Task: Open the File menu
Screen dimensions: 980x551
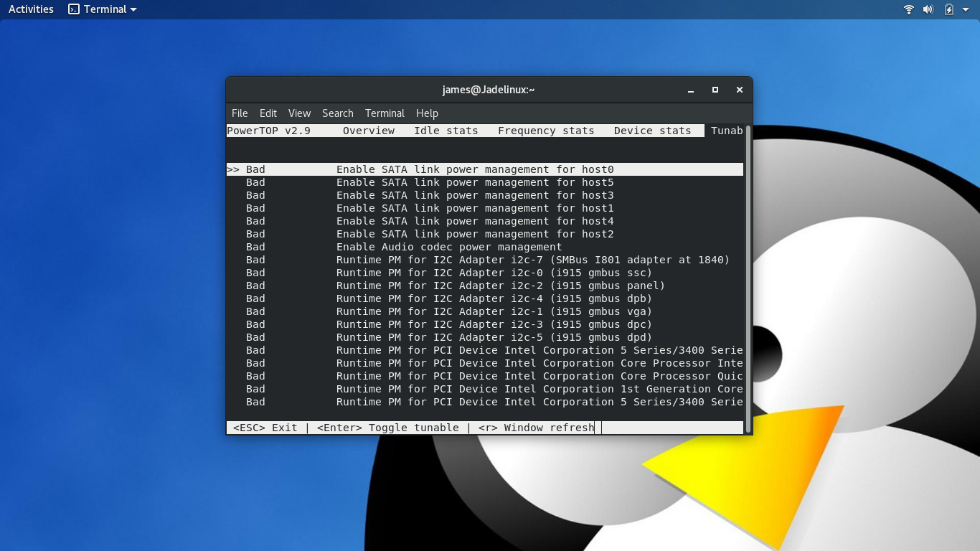Action: [240, 113]
